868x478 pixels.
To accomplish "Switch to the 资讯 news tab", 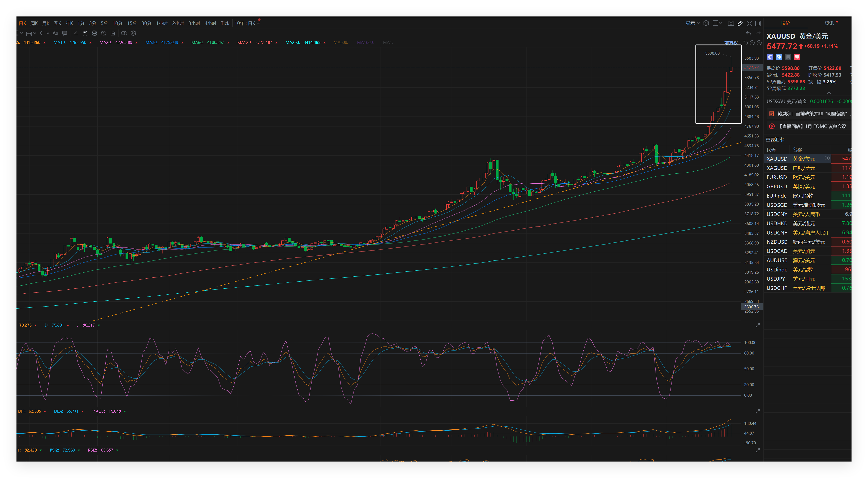I will coord(829,23).
